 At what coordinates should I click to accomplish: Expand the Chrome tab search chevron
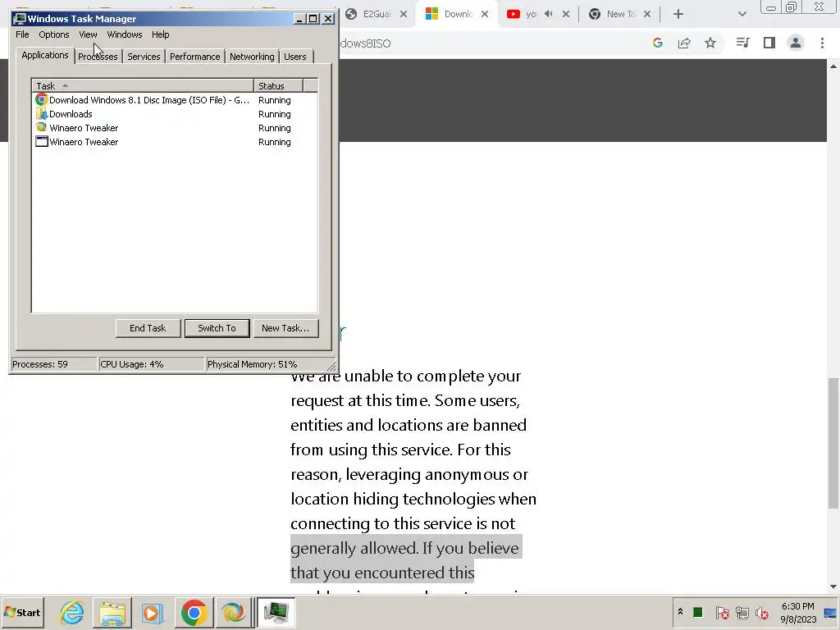742,14
